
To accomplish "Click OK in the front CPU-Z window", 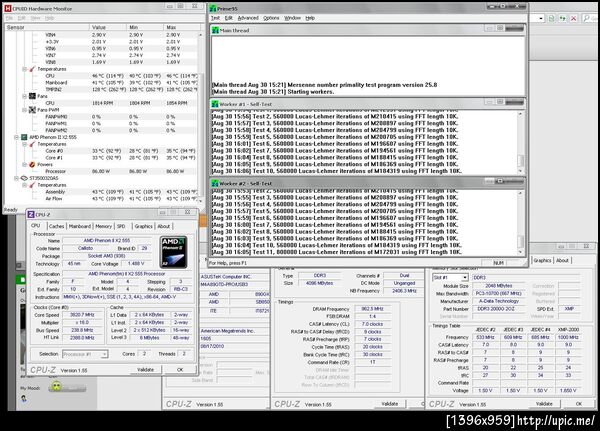I will point(180,370).
